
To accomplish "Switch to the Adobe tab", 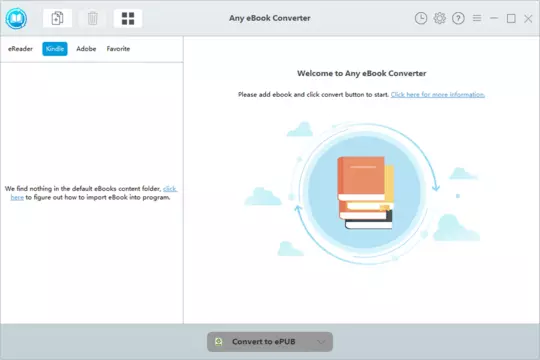I will (86, 49).
